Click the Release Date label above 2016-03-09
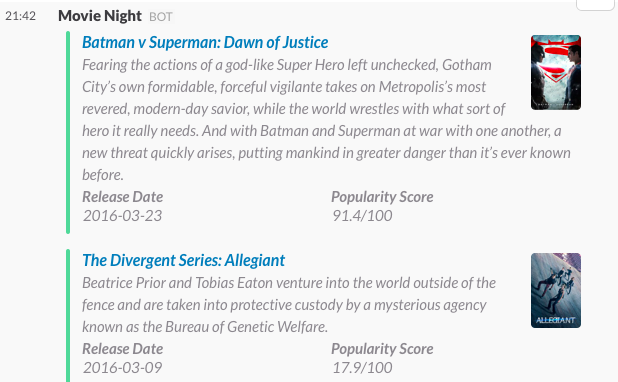This screenshot has width=618, height=382. [123, 349]
